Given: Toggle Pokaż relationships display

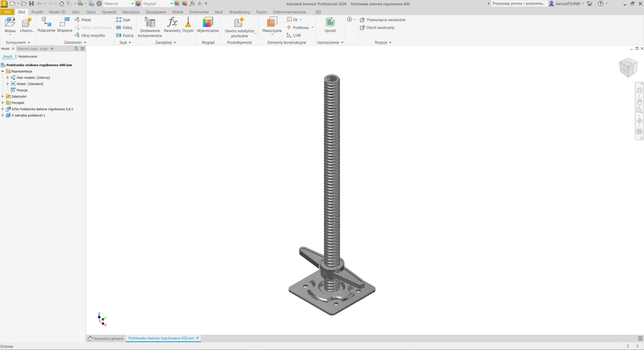Looking at the screenshot, I should pyautogui.click(x=83, y=20).
